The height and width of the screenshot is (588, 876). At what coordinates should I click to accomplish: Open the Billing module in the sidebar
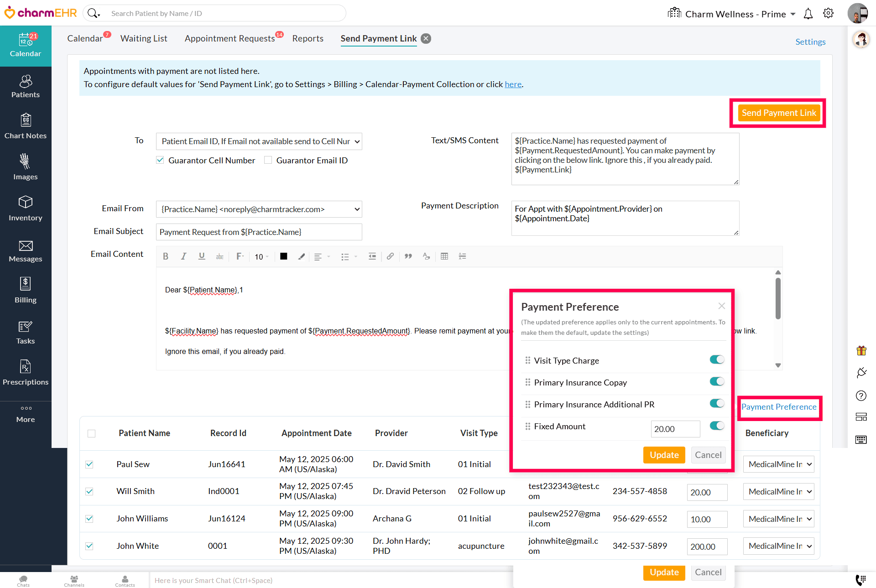coord(26,290)
